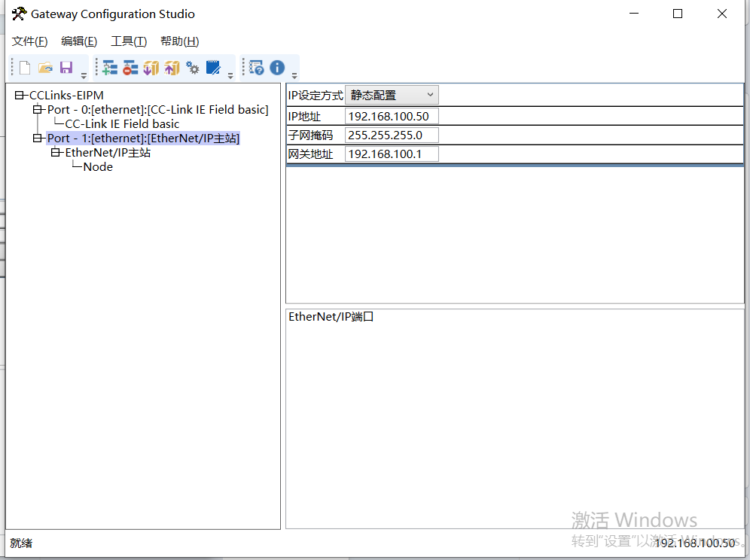Screen dimensions: 750x560
Task: Click the 网关地址 field 192.168.100.1
Action: point(392,154)
